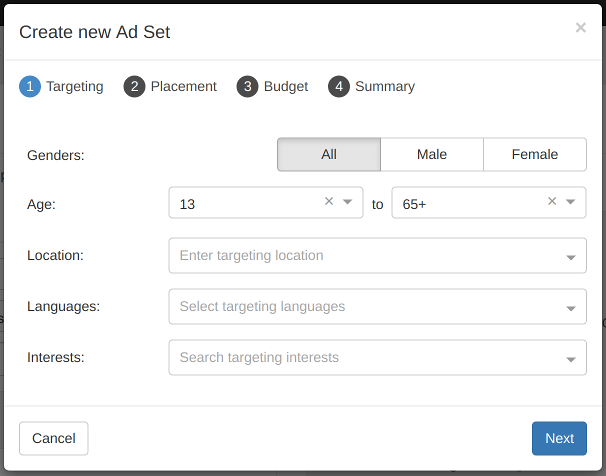Screen dimensions: 606x476
Task: Proceed with the Next button
Action: click(x=559, y=438)
